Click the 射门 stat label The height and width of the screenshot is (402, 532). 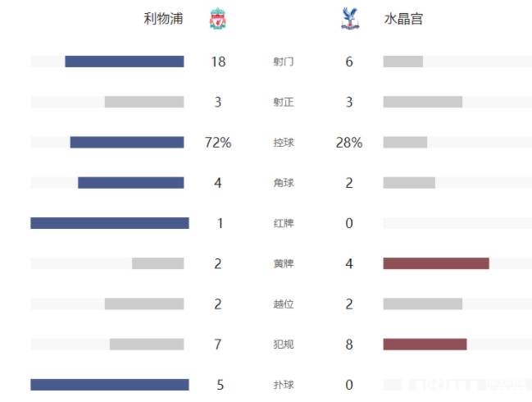pyautogui.click(x=284, y=62)
